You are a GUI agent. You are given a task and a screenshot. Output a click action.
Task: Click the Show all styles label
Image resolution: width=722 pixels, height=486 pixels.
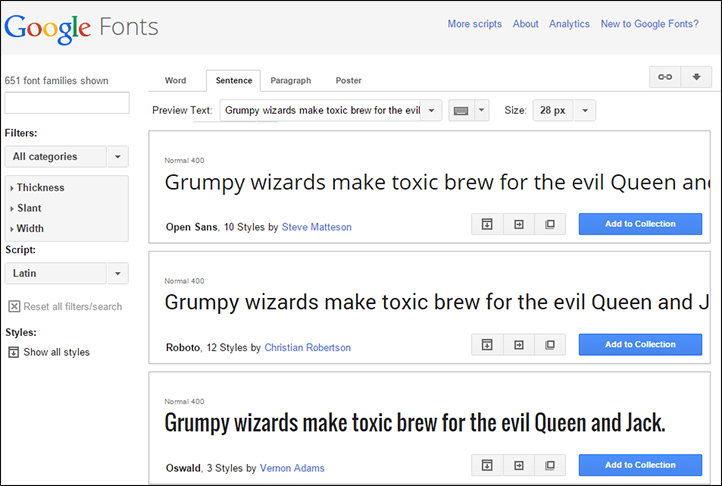57,352
